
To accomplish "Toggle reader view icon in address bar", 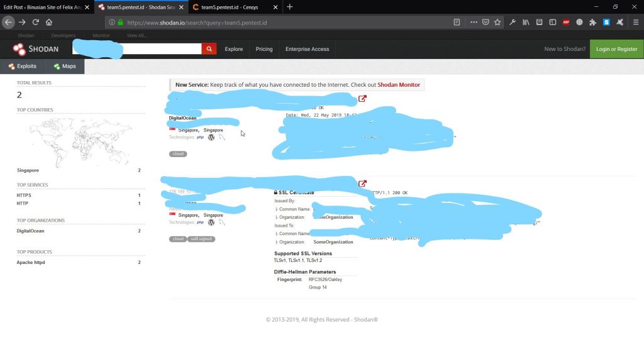I will coord(457,22).
